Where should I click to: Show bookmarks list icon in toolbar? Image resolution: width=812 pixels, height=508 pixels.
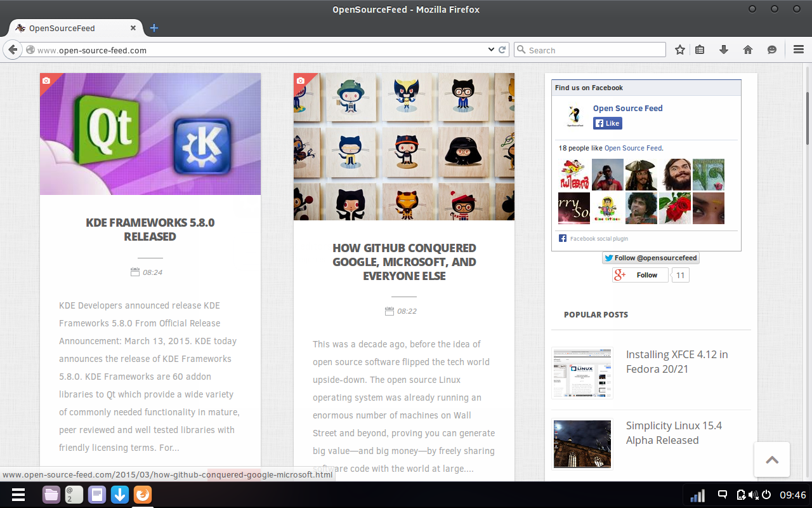point(700,50)
